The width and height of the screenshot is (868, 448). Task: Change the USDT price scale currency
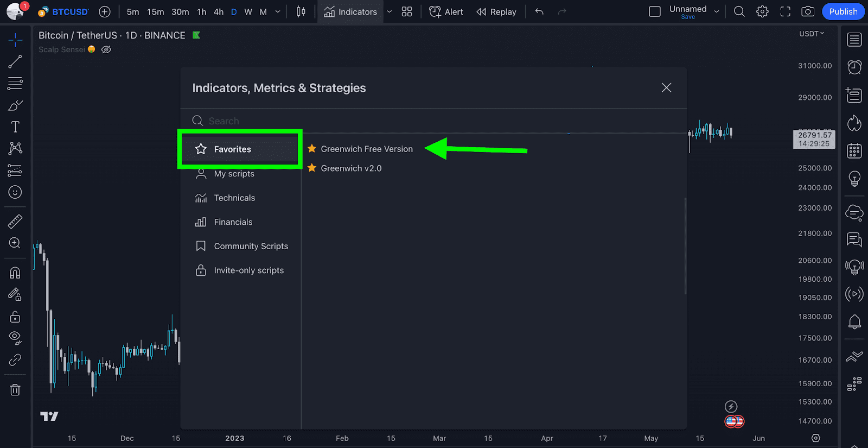(x=811, y=34)
